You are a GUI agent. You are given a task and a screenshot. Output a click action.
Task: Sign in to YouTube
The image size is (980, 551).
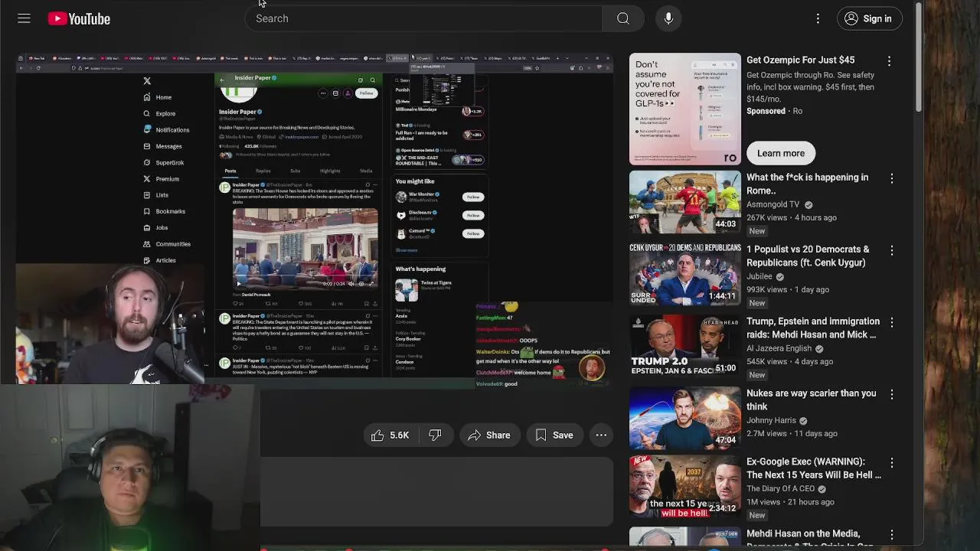868,18
